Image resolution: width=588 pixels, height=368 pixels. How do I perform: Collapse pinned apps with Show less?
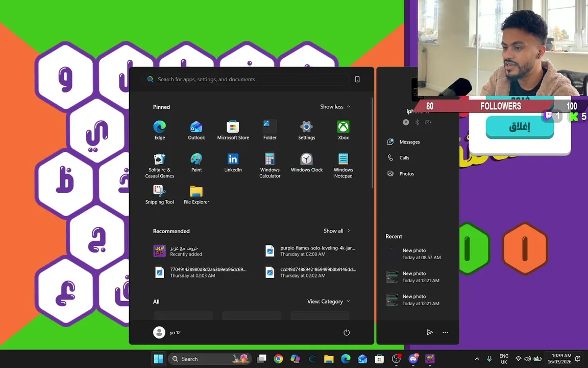point(335,107)
